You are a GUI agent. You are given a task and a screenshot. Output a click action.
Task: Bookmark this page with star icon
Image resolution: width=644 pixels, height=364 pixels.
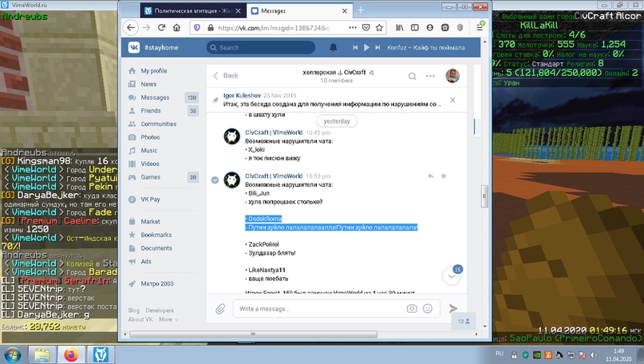pyautogui.click(x=379, y=27)
